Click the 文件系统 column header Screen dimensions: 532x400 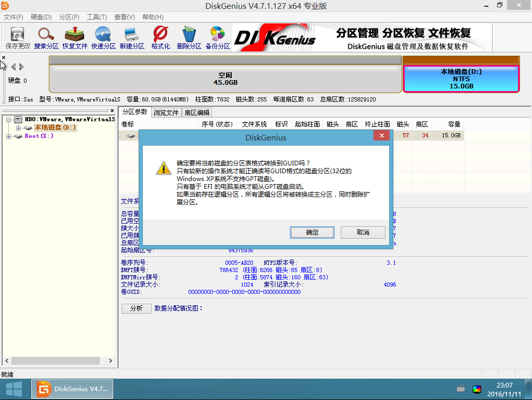coord(254,124)
